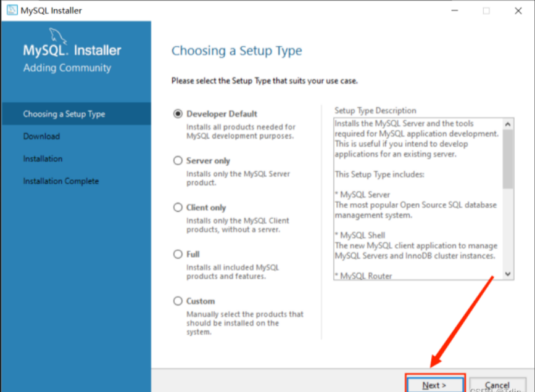The height and width of the screenshot is (392, 535).
Task: Select the Server only option
Action: pos(178,160)
